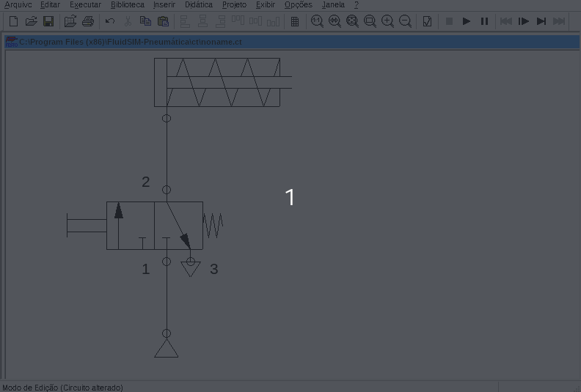Reset zoom to 1:1 scale icon
The height and width of the screenshot is (392, 581).
pyautogui.click(x=317, y=21)
